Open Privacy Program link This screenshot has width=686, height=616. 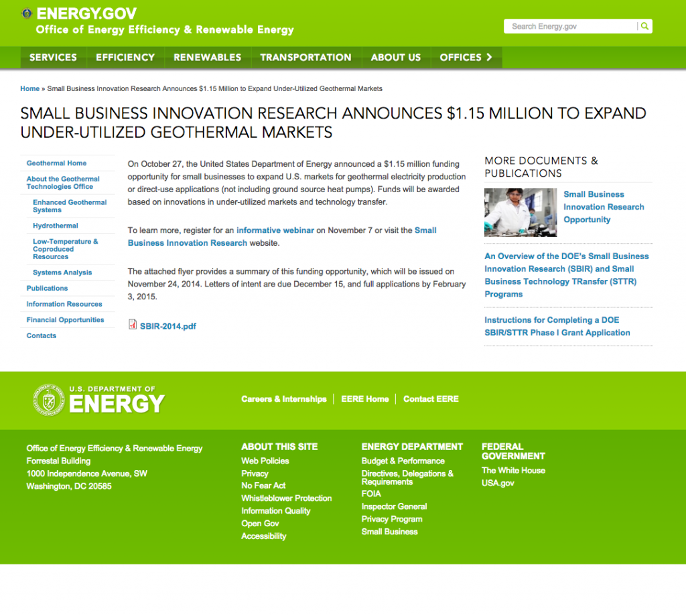(391, 519)
